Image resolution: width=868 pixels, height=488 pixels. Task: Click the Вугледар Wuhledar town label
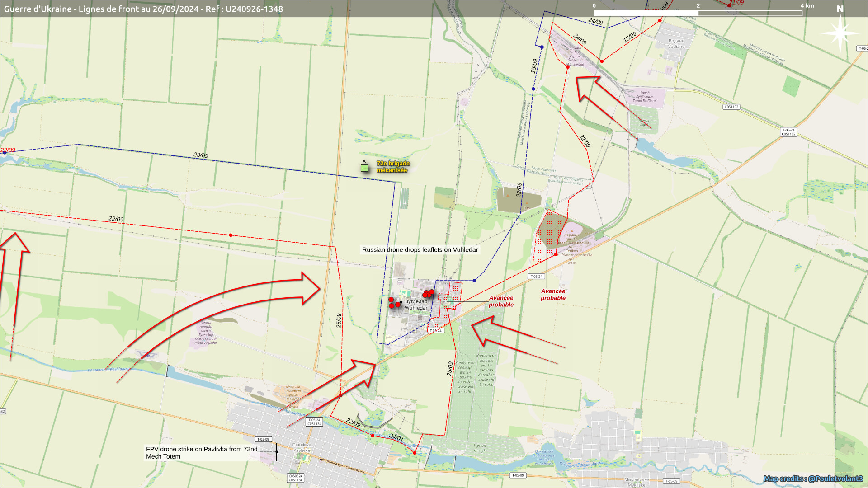click(x=416, y=305)
